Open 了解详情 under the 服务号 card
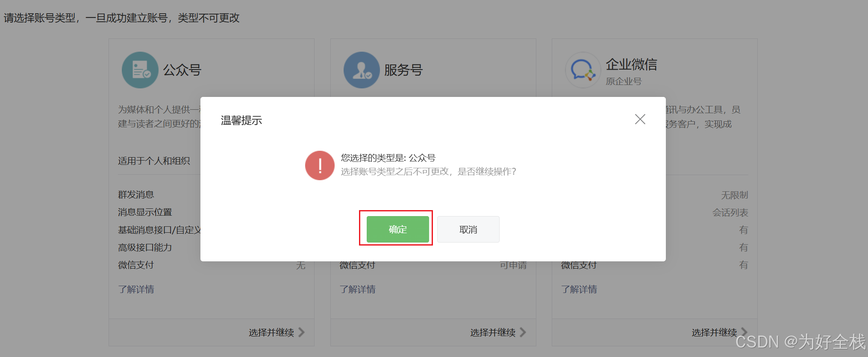This screenshot has height=357, width=868. coord(357,289)
